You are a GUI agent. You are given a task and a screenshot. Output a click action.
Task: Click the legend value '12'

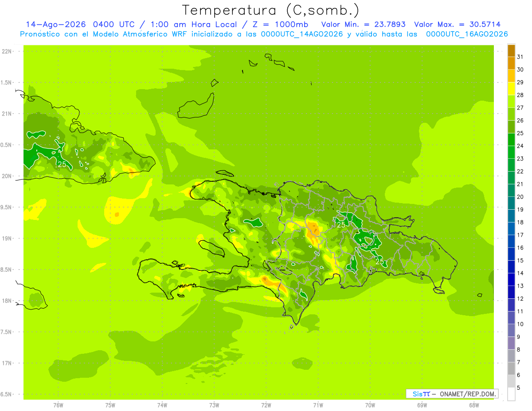tap(520, 299)
